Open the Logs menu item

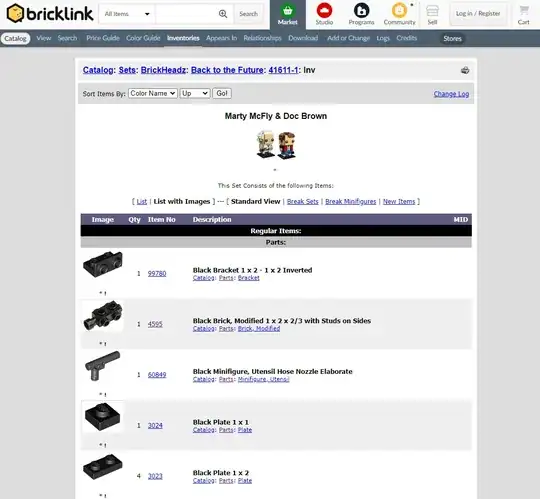383,38
